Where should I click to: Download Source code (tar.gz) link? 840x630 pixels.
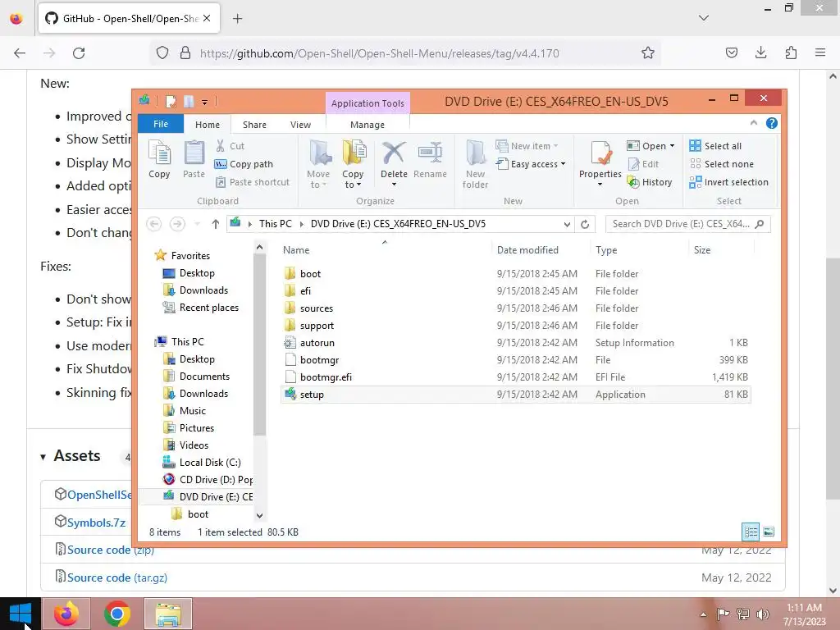click(x=116, y=577)
